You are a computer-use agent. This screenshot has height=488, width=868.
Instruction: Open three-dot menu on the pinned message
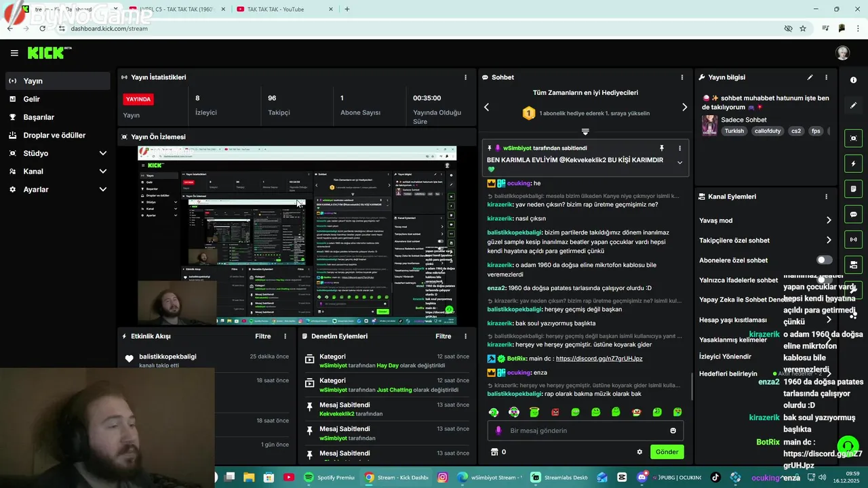(x=679, y=148)
